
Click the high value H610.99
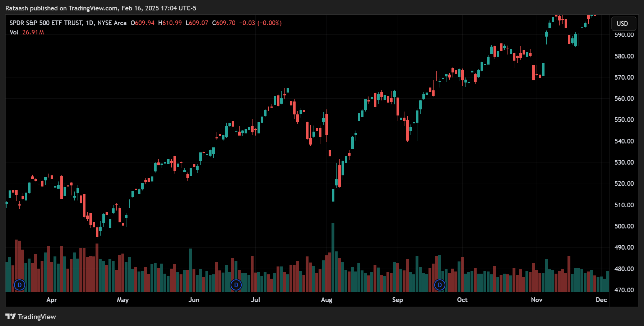[170, 23]
